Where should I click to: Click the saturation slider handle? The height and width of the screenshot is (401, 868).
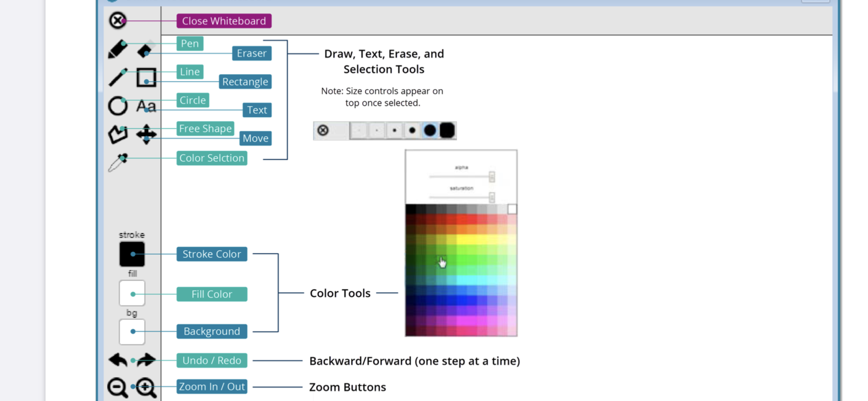(492, 197)
